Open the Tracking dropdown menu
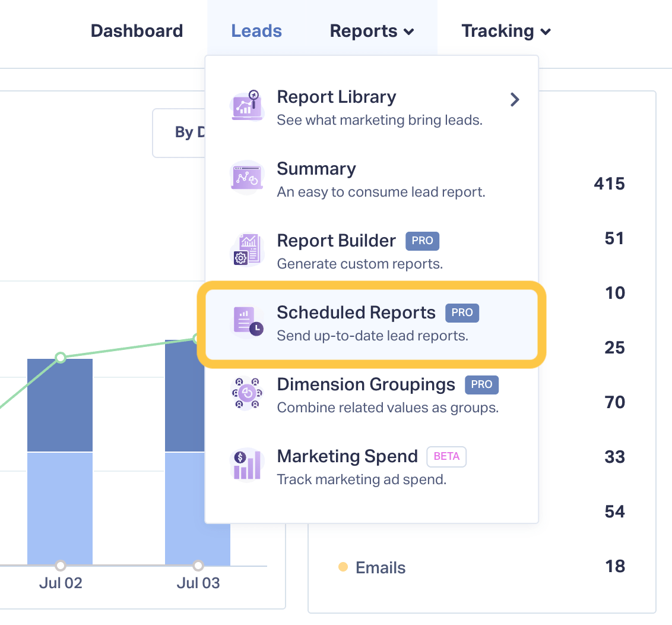 coord(506,31)
